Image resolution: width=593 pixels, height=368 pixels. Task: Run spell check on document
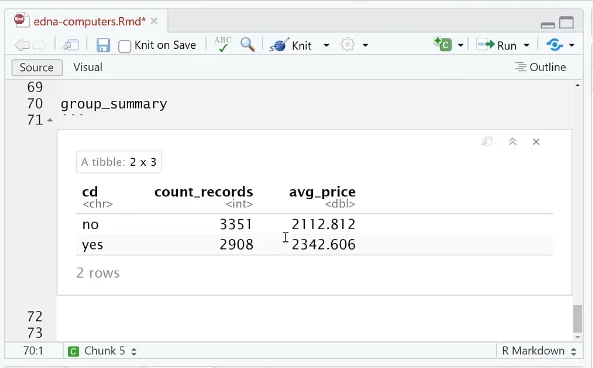223,44
